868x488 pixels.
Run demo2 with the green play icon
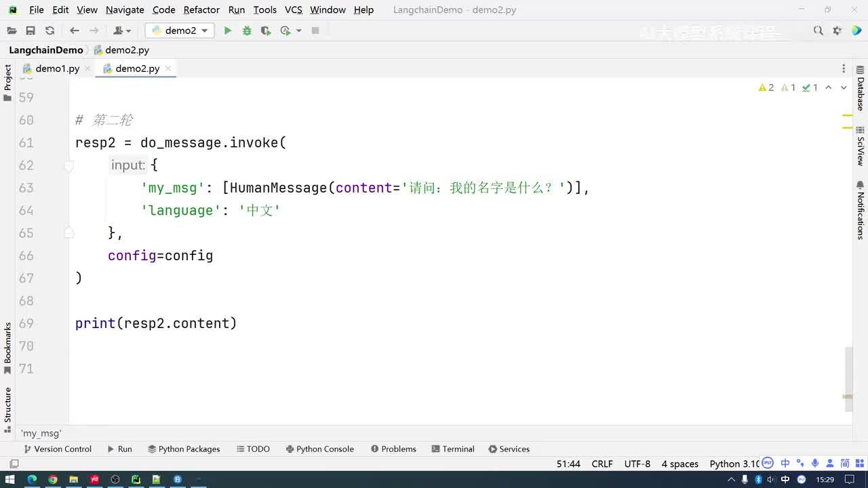(x=228, y=30)
